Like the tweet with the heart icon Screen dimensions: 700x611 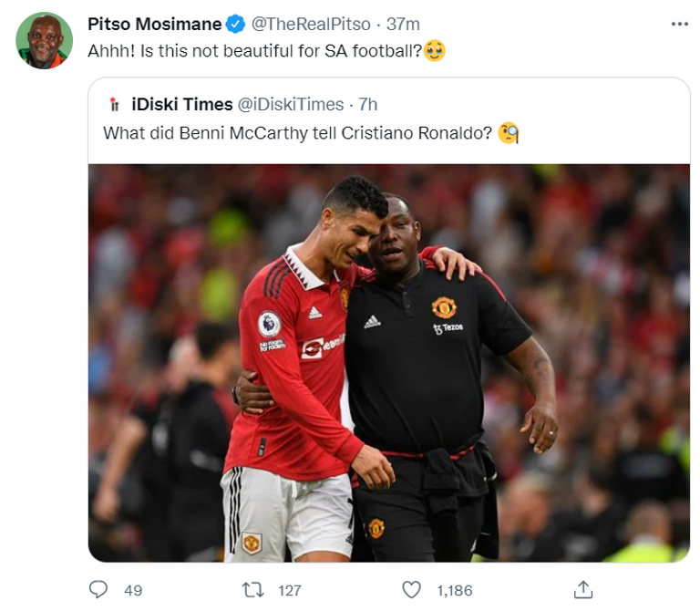[412, 590]
